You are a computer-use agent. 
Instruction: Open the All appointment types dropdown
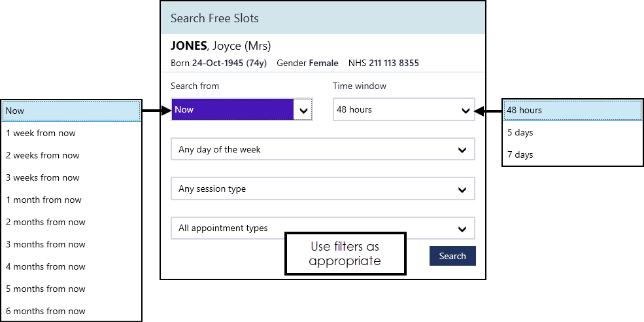(x=322, y=228)
